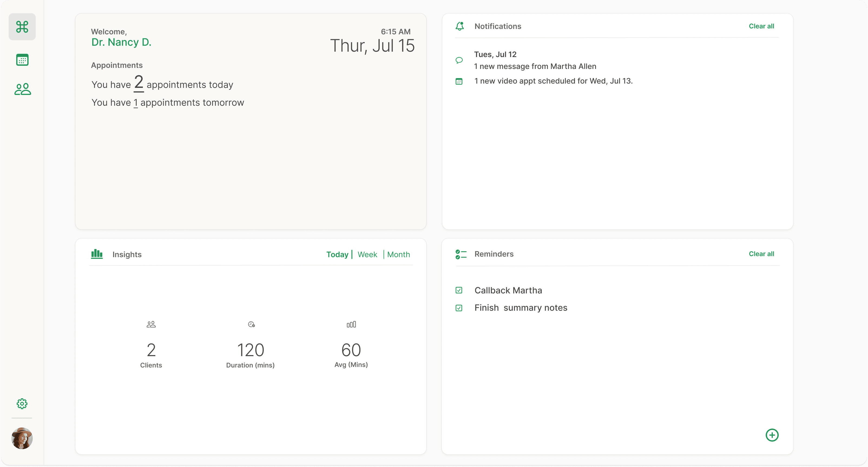The image size is (868, 467).
Task: Clear all reminders
Action: pyautogui.click(x=761, y=254)
